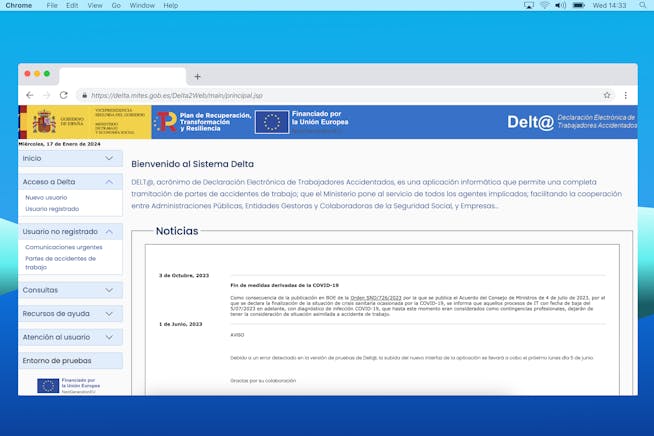Viewport: 654px width, 436px height.
Task: Click the news date 3 de Octubre, 2023
Action: tap(184, 275)
